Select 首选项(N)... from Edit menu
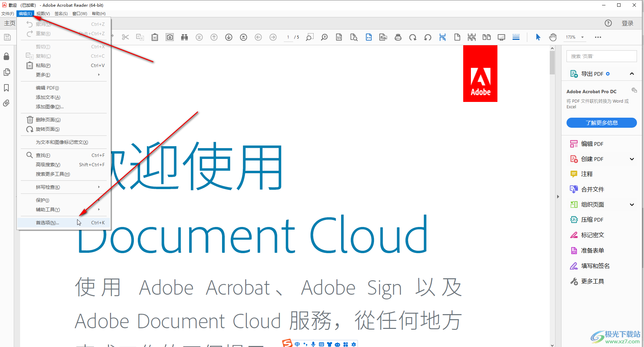Screen dimensions: 644x347 [63, 223]
